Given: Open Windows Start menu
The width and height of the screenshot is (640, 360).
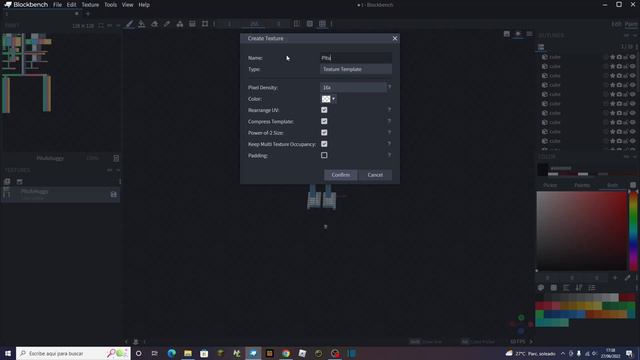Looking at the screenshot, I should (x=8, y=353).
